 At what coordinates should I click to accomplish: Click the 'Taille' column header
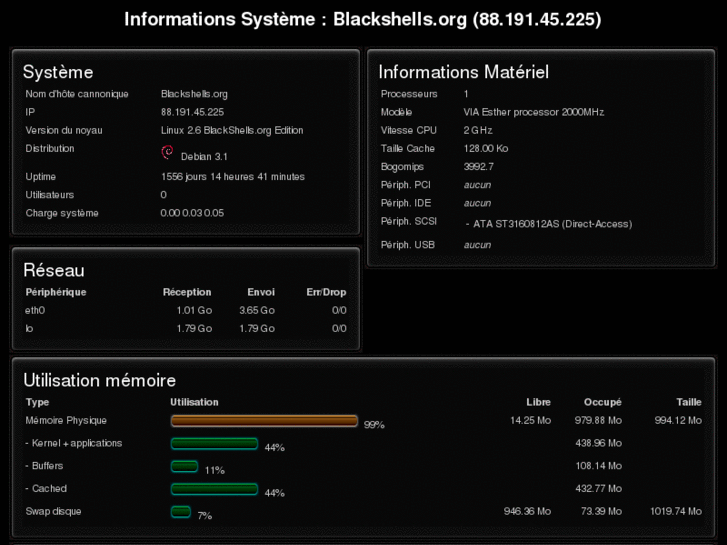tap(689, 402)
